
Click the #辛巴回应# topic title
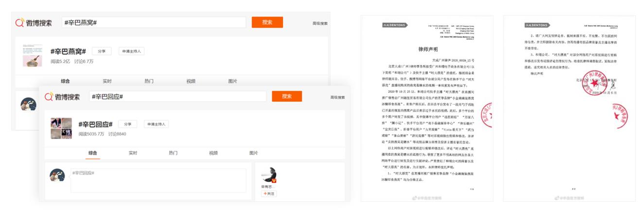pyautogui.click(x=95, y=124)
